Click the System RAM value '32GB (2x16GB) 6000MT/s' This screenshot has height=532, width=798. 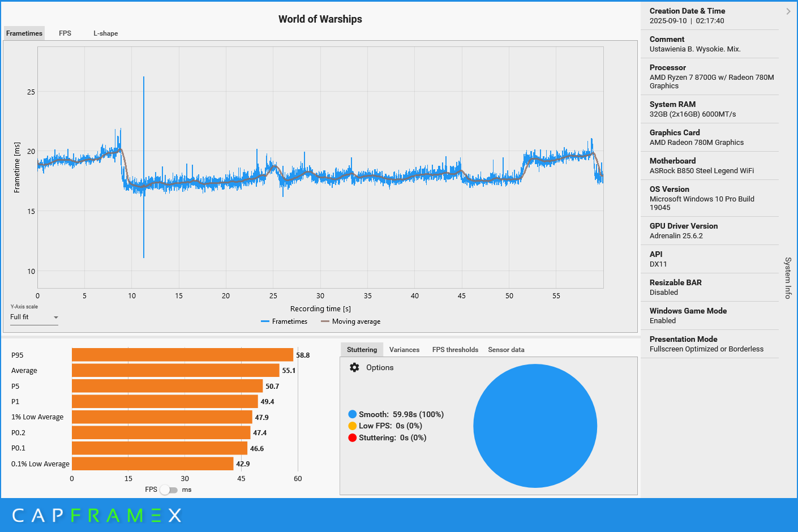(693, 114)
